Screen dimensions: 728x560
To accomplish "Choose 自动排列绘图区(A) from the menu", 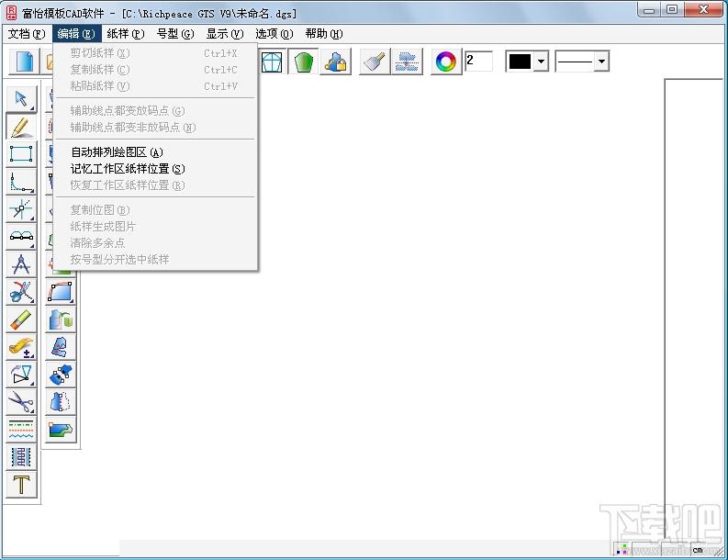I will pyautogui.click(x=155, y=152).
